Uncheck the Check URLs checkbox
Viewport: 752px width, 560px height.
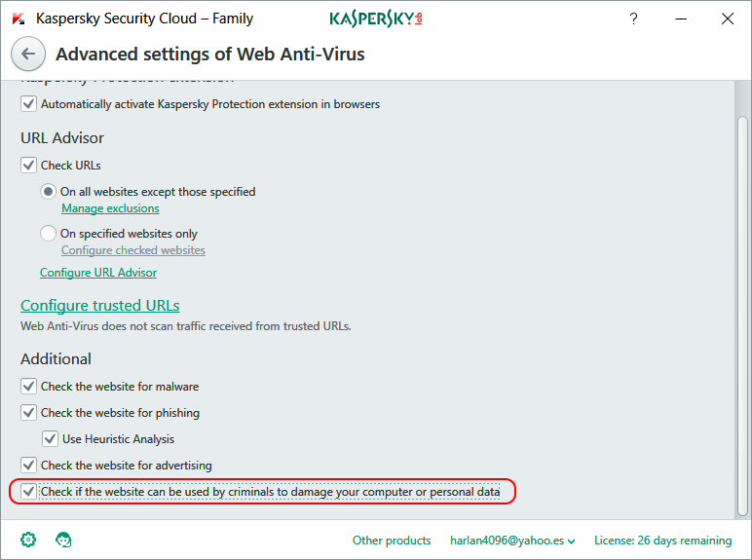[x=29, y=165]
